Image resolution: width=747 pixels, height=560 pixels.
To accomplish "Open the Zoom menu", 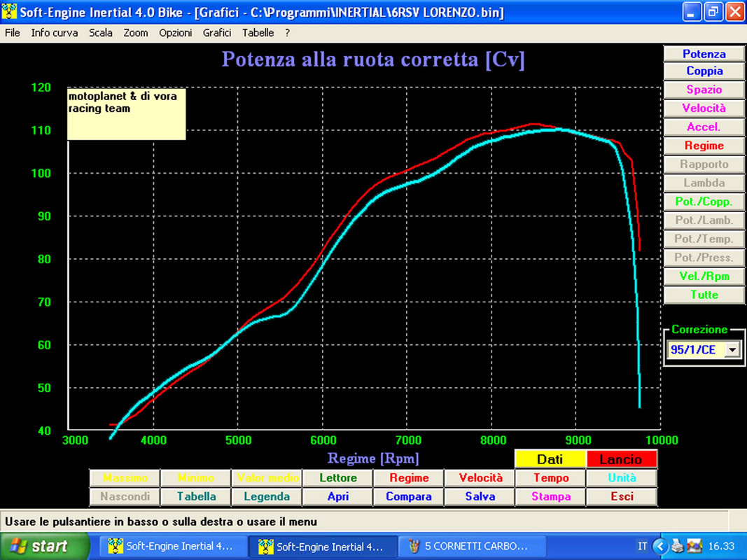I will (136, 33).
